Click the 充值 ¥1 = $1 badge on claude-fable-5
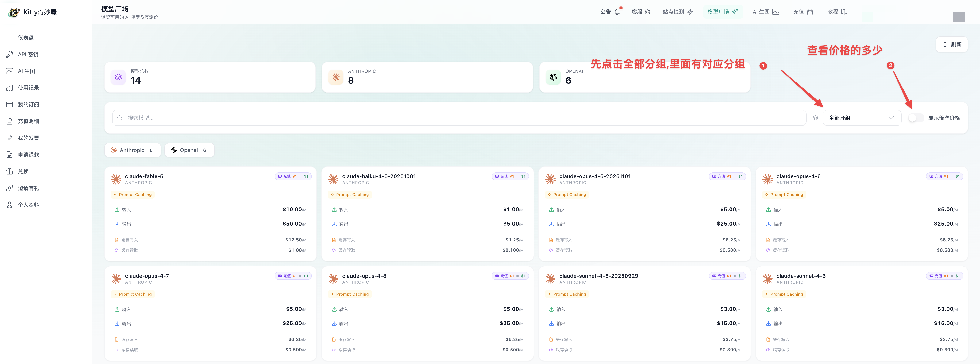This screenshot has height=364, width=980. click(293, 176)
